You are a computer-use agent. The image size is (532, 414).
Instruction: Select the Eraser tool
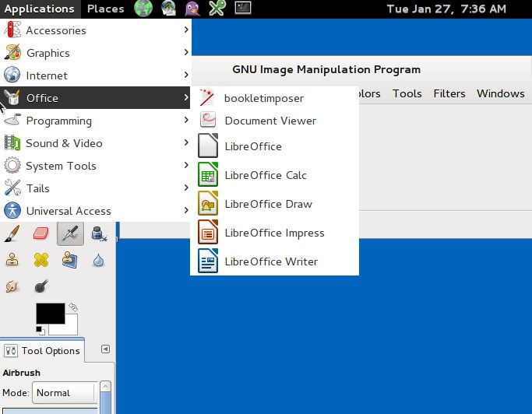tap(41, 233)
